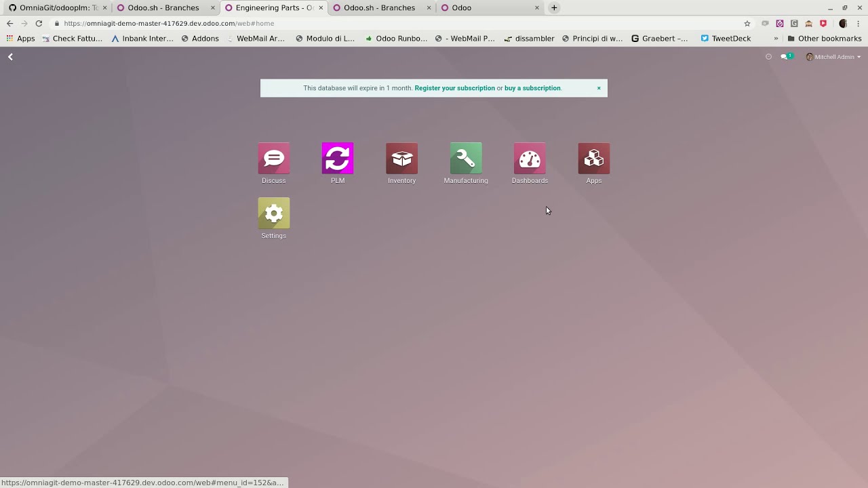This screenshot has width=868, height=488.
Task: Click Register your subscription link
Action: 454,88
